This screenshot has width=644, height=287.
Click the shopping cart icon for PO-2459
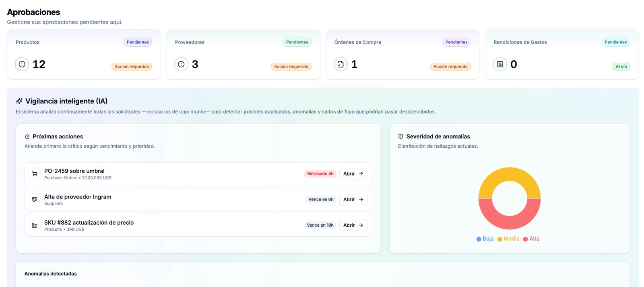(35, 174)
